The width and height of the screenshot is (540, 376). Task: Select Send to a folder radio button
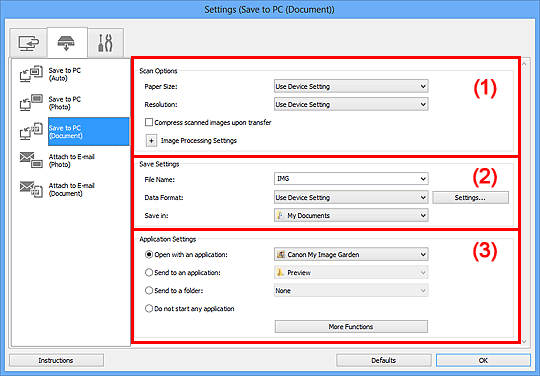(x=149, y=291)
